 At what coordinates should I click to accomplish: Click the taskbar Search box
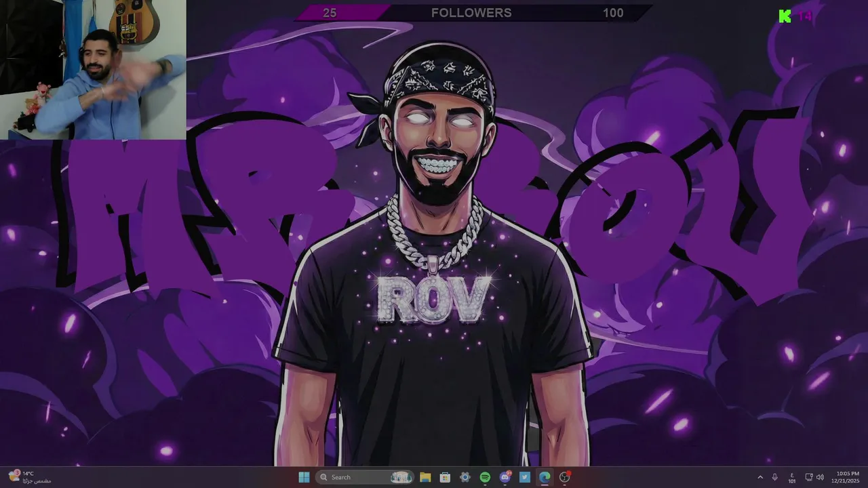pyautogui.click(x=366, y=477)
